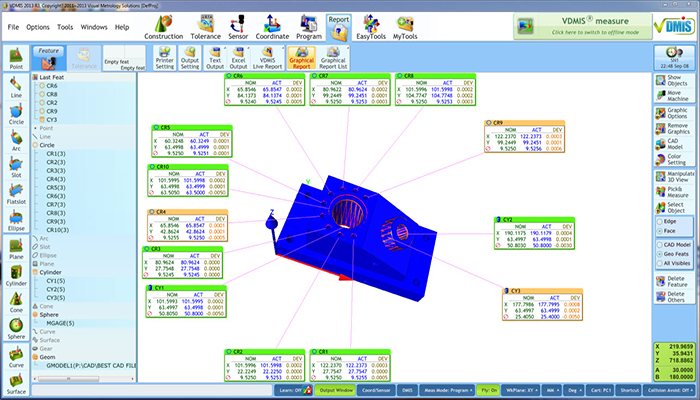Select the Cylinder feature tool
Image resolution: width=700 pixels, height=400 pixels.
coord(17,276)
